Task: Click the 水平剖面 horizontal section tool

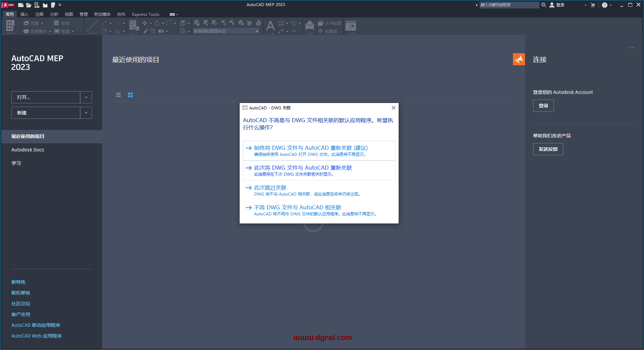Action: pyautogui.click(x=329, y=23)
